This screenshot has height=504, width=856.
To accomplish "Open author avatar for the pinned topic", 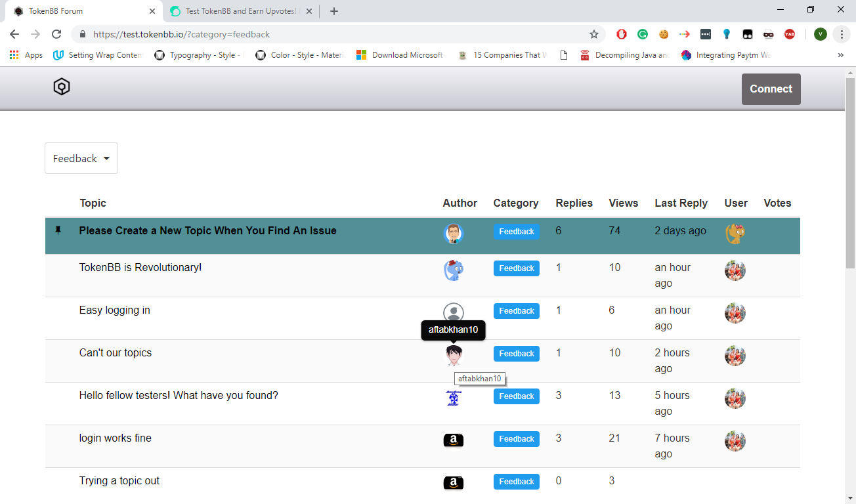I will (x=454, y=234).
